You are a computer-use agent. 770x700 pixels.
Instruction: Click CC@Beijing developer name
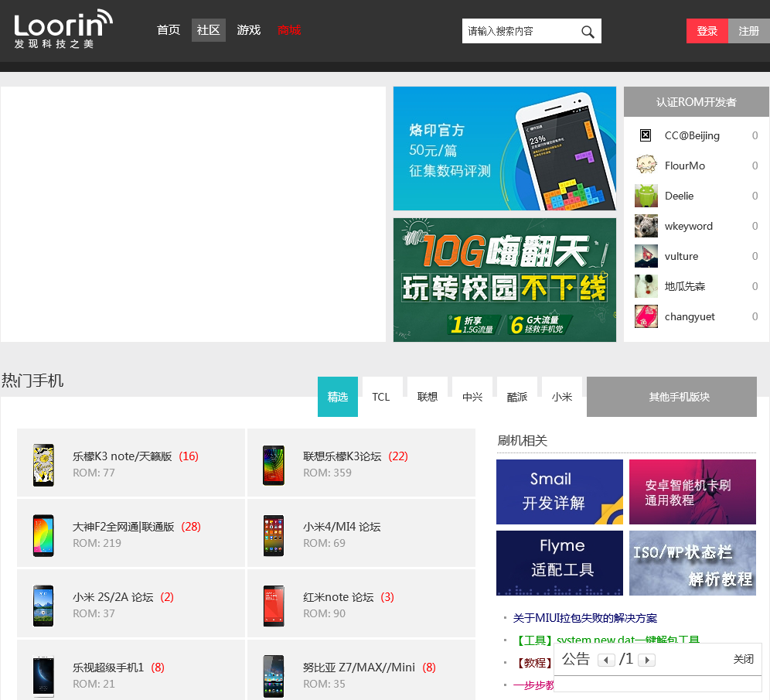(x=692, y=135)
